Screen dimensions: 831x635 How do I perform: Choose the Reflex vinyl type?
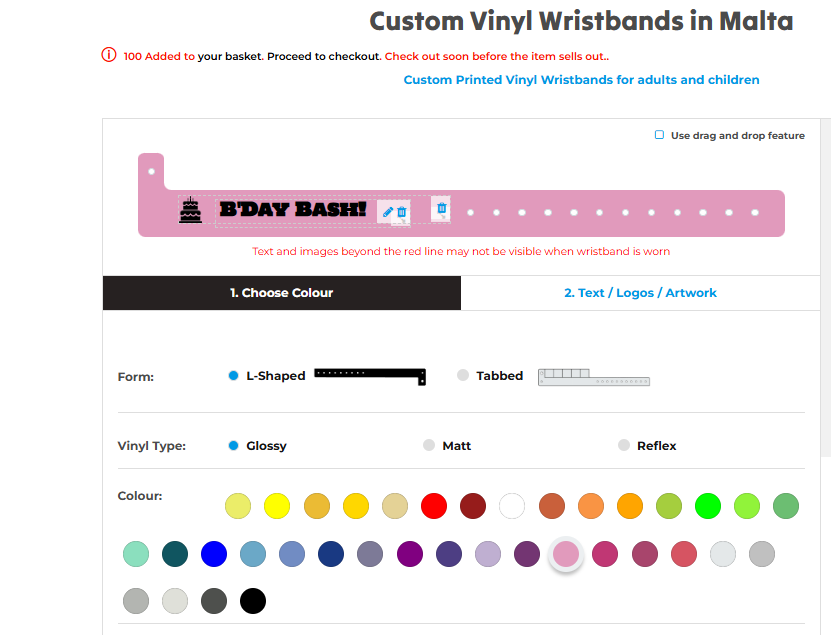click(x=624, y=446)
